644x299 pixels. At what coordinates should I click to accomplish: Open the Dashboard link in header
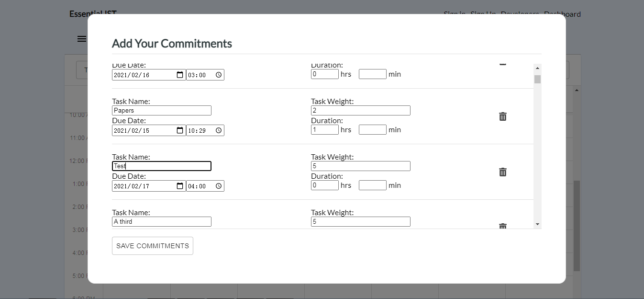[562, 14]
